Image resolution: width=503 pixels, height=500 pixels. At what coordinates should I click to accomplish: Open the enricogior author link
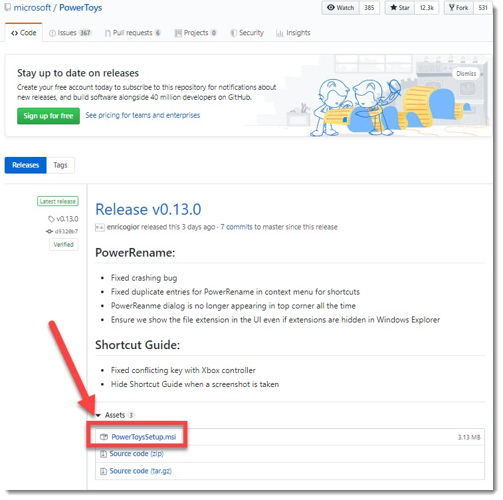point(123,227)
